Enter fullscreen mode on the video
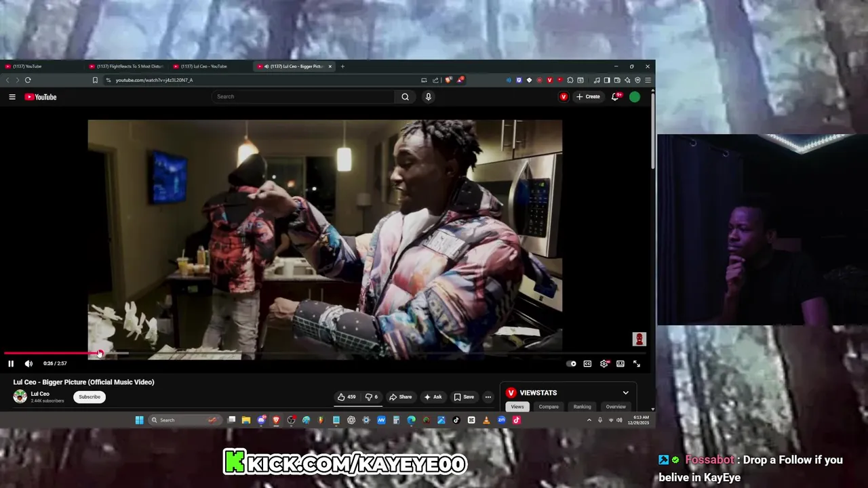868x488 pixels. (x=636, y=364)
